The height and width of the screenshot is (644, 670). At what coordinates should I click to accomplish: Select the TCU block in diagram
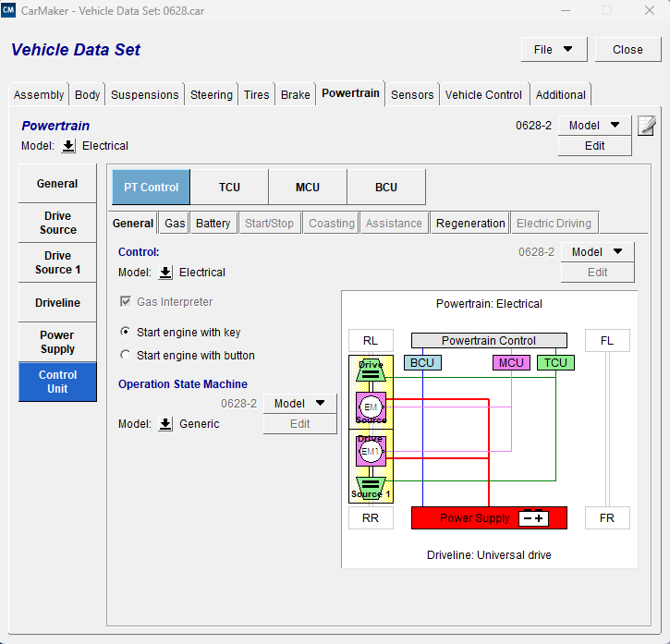pyautogui.click(x=555, y=363)
